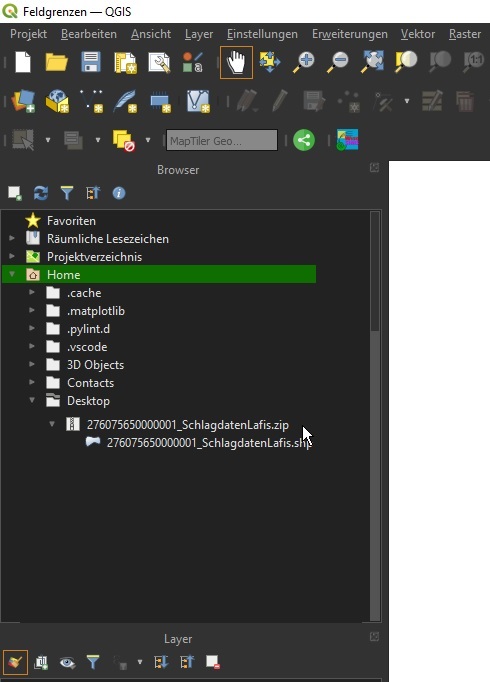Click the MapTiler Geocoding search field

222,140
